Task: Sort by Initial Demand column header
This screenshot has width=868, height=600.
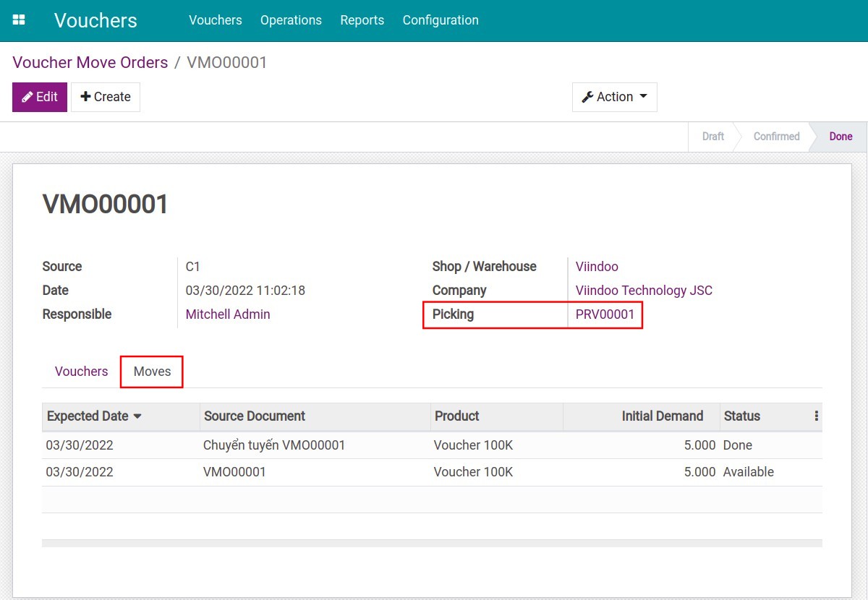Action: coord(641,416)
